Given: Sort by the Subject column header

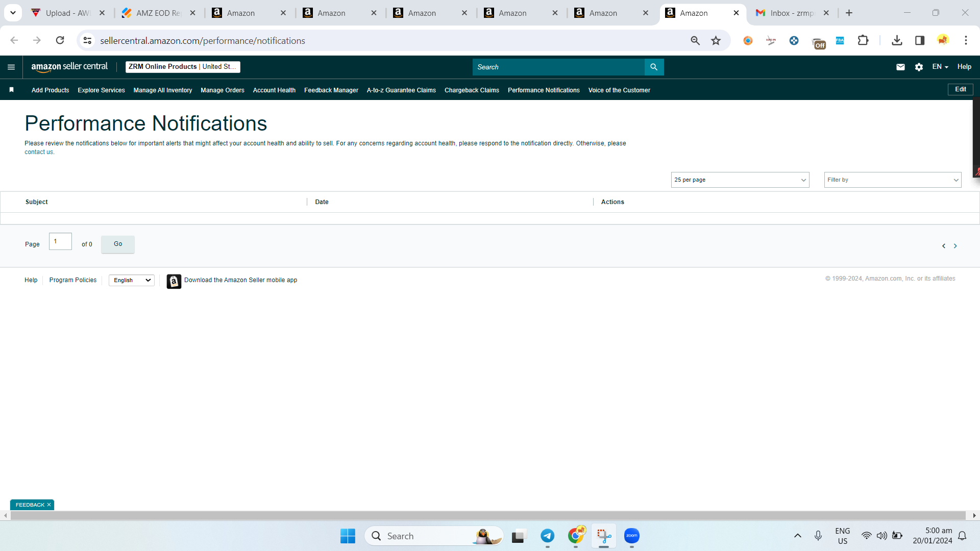Looking at the screenshot, I should coord(37,202).
